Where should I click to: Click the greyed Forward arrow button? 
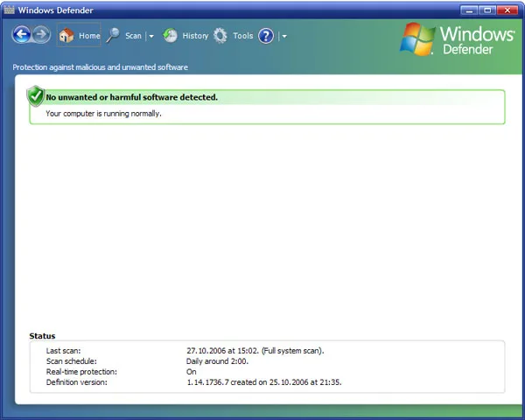42,34
